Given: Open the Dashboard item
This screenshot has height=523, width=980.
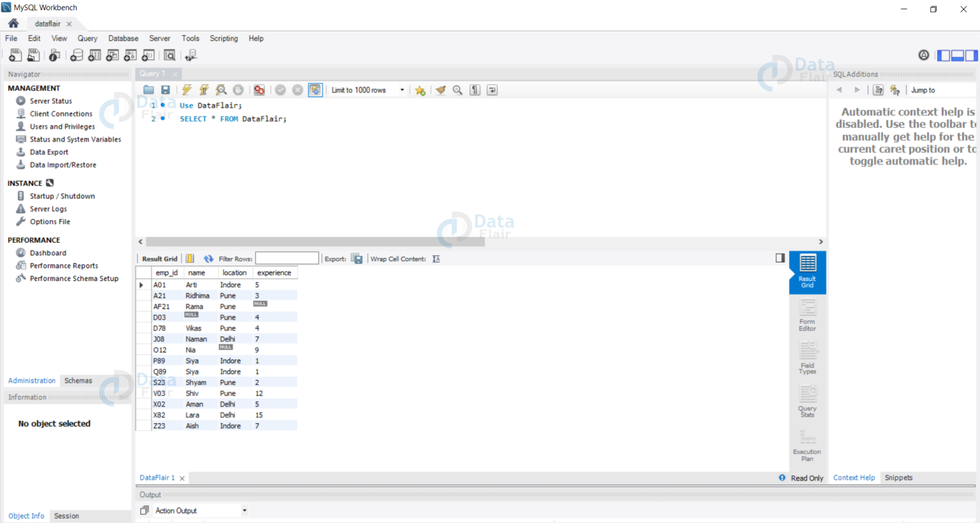Looking at the screenshot, I should (48, 253).
